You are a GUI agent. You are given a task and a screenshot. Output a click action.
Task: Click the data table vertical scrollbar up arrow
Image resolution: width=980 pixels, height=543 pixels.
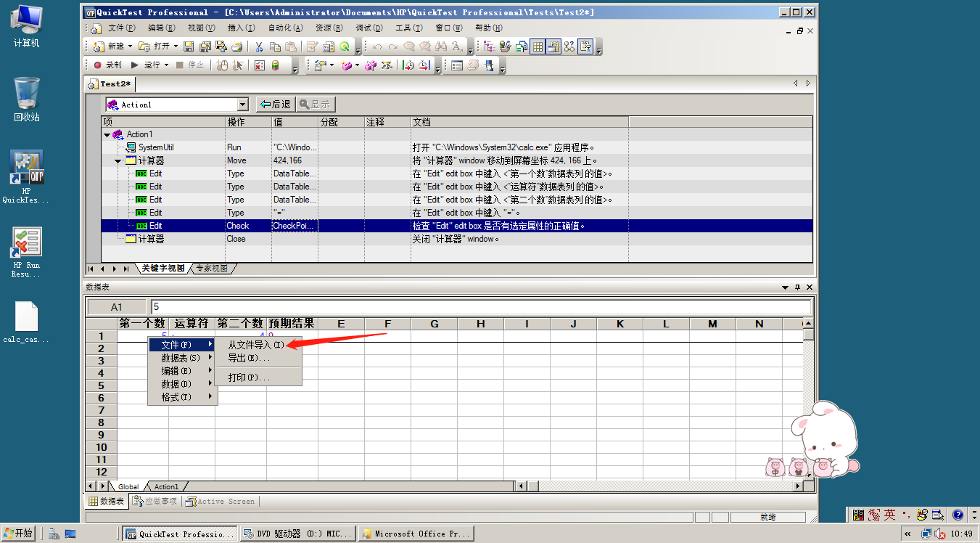coord(808,324)
